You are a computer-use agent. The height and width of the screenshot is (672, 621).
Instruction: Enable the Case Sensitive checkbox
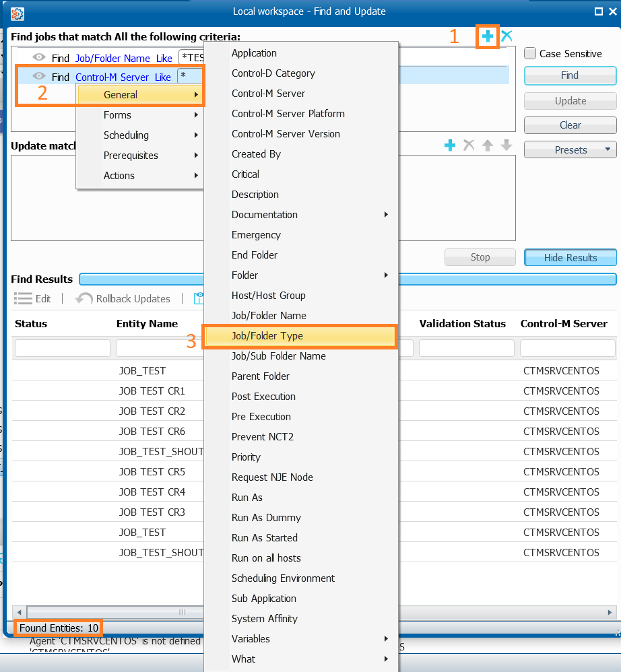pyautogui.click(x=530, y=54)
